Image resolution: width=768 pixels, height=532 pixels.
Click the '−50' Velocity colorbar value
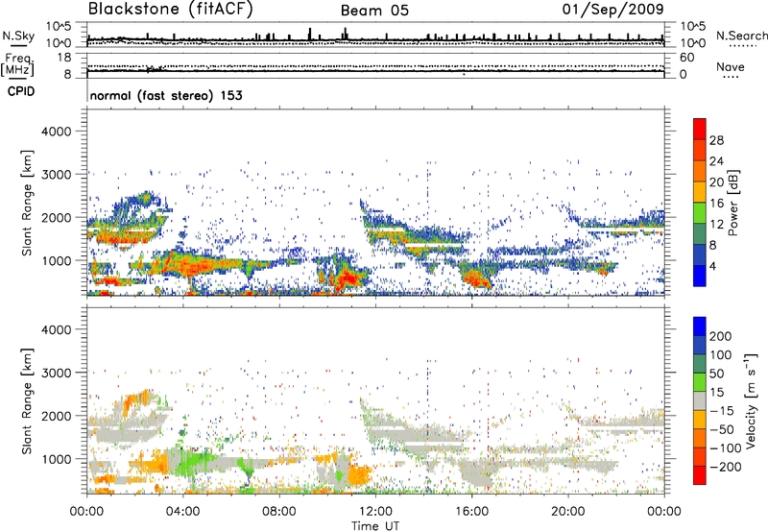[722, 429]
